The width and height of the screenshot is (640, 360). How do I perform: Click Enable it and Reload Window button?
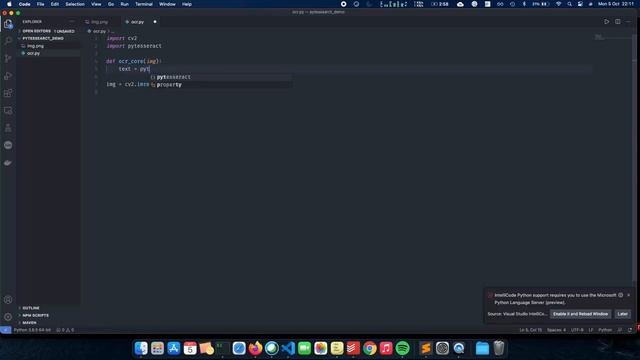(x=580, y=314)
